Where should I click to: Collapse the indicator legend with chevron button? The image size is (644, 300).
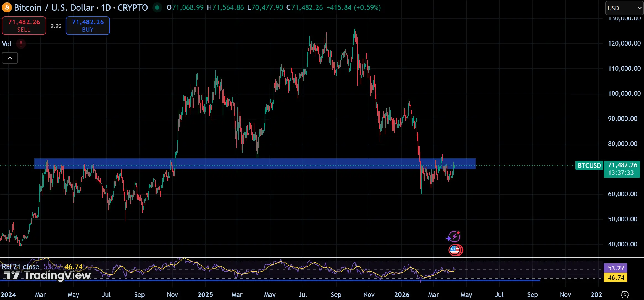(10, 58)
